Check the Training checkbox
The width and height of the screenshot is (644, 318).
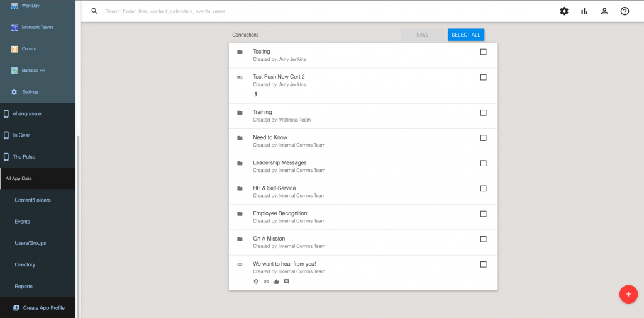click(x=484, y=113)
